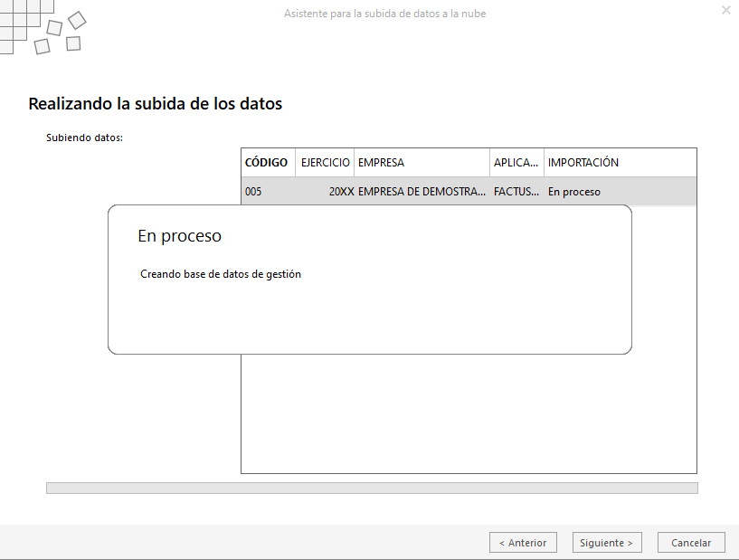Click the IMPORTACIÓN column header
The width and height of the screenshot is (739, 560).
pyautogui.click(x=621, y=163)
